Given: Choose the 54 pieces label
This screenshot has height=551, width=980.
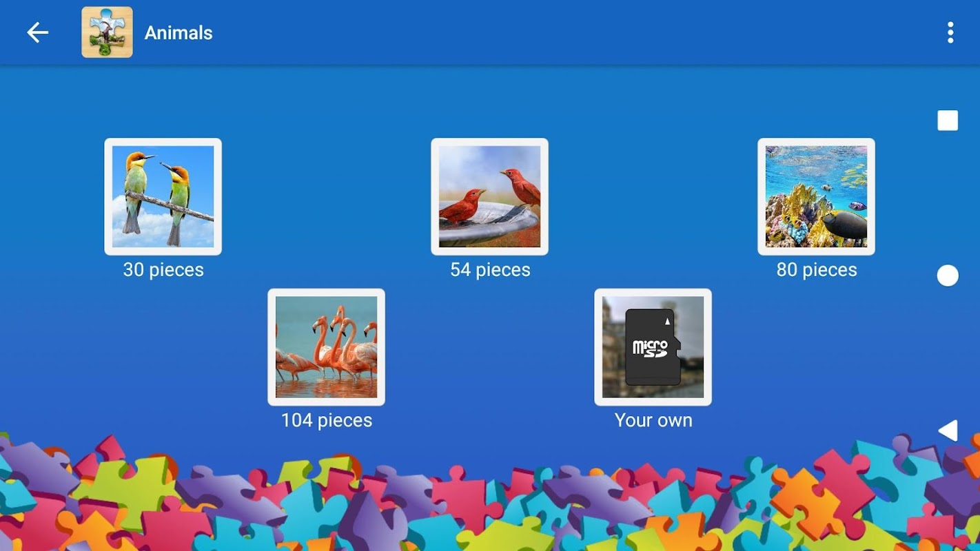Looking at the screenshot, I should coord(490,269).
